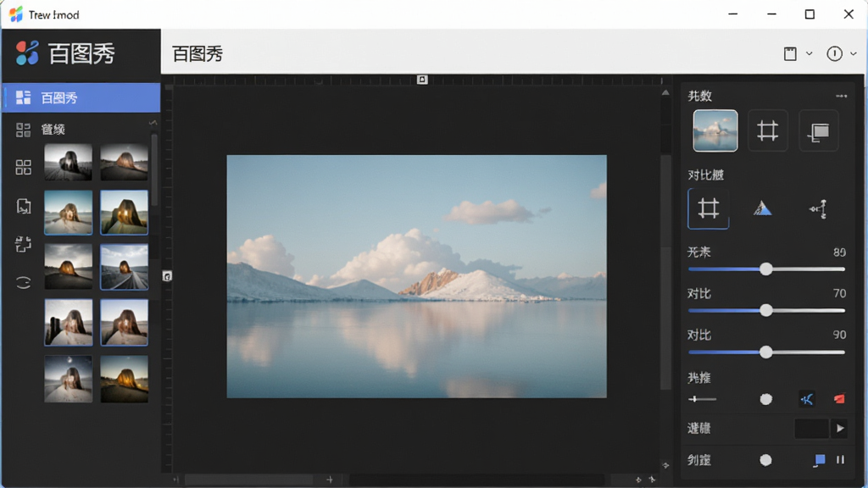Click the 无羌 slider handle at 80
This screenshot has height=488, width=868.
click(x=765, y=269)
